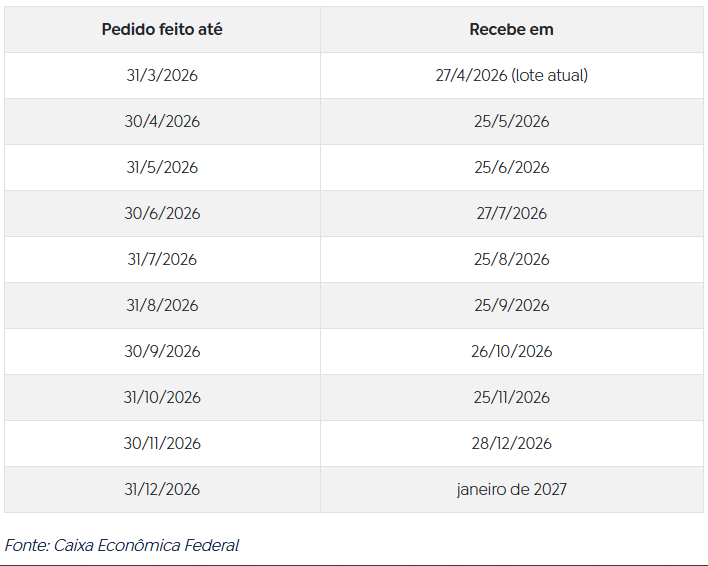The image size is (708, 566).
Task: Select the 30/6/2026 order date cell
Action: [x=162, y=213]
